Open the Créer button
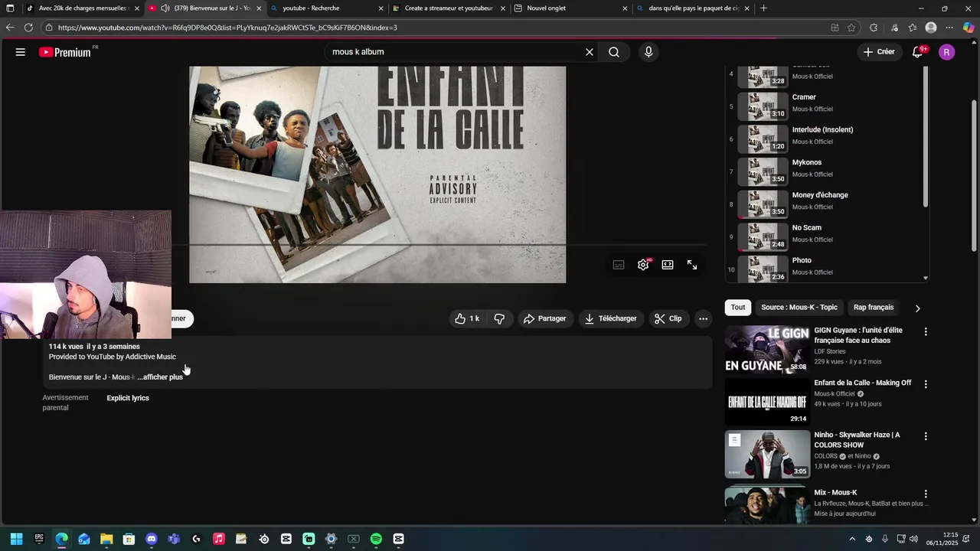The width and height of the screenshot is (980, 551). tap(879, 52)
